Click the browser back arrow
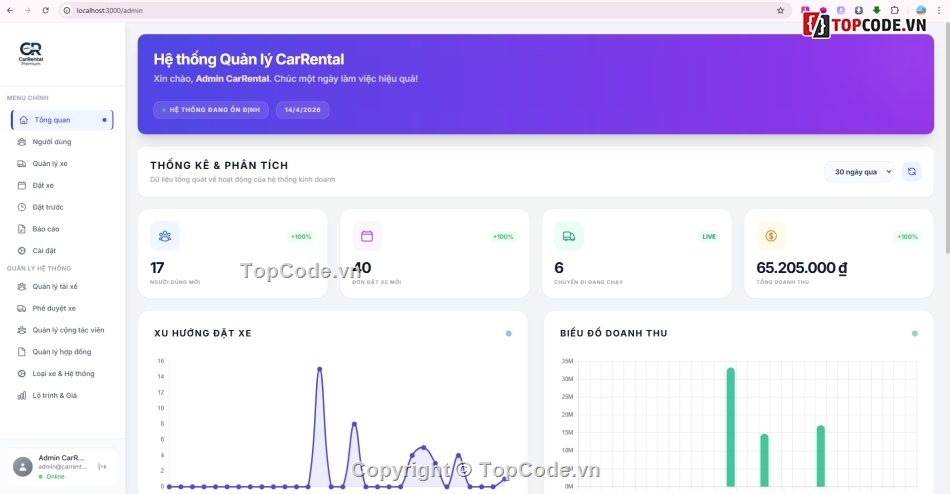 pos(10,10)
